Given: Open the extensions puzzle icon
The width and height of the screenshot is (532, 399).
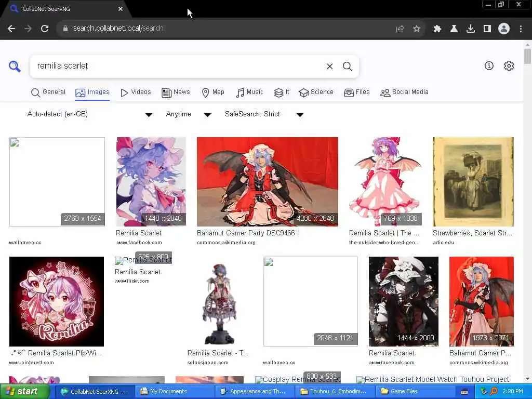Looking at the screenshot, I should [437, 29].
